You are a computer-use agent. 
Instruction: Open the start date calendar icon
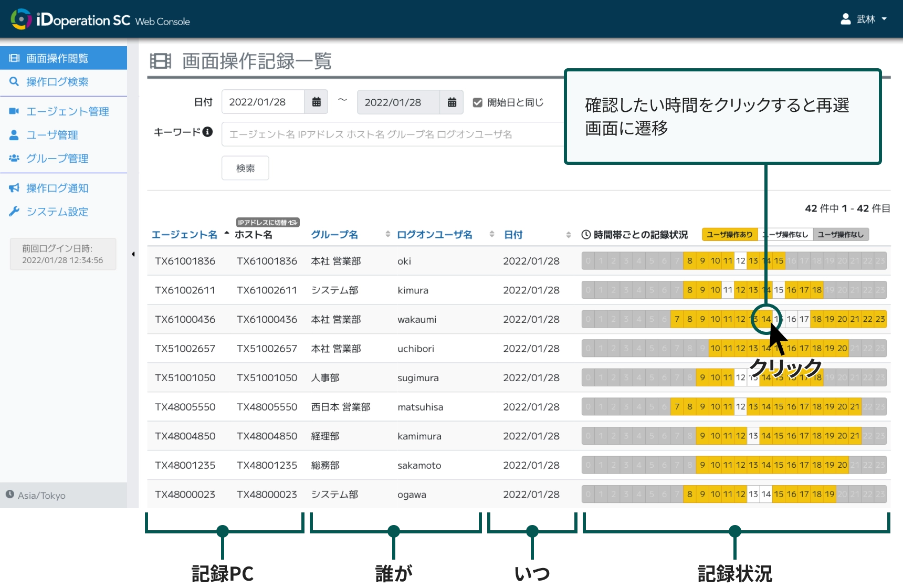(316, 101)
